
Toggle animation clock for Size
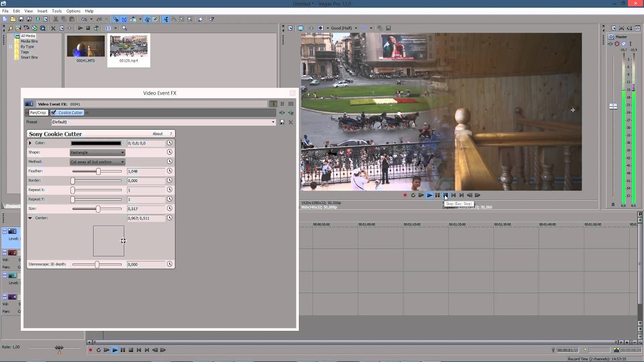coord(170,208)
